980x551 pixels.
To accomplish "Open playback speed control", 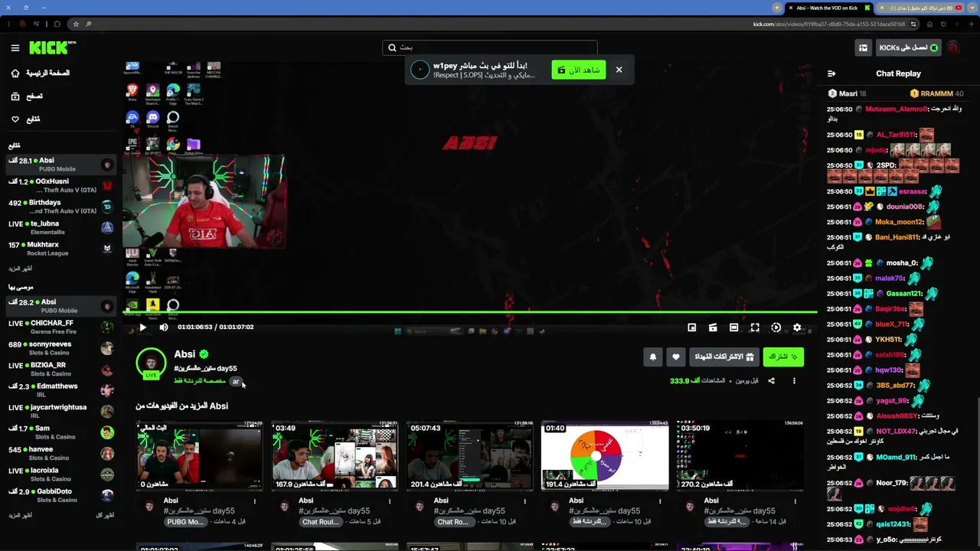I will tap(776, 328).
